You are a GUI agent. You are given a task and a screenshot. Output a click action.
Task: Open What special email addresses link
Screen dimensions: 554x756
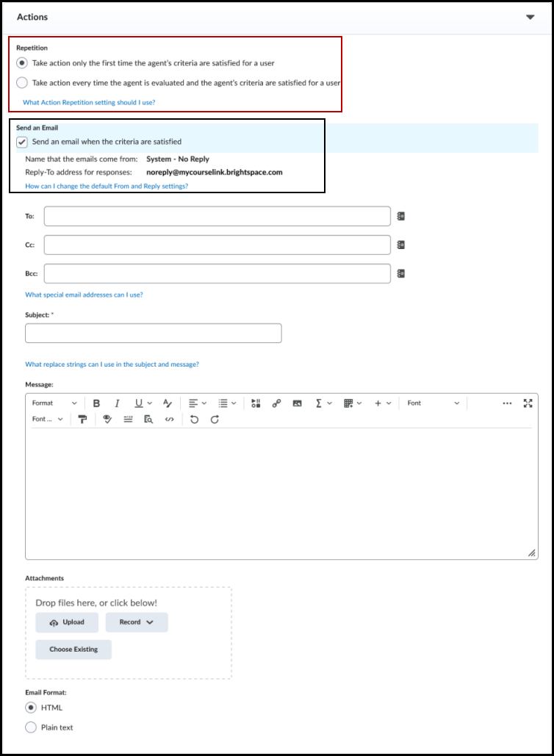coord(84,295)
